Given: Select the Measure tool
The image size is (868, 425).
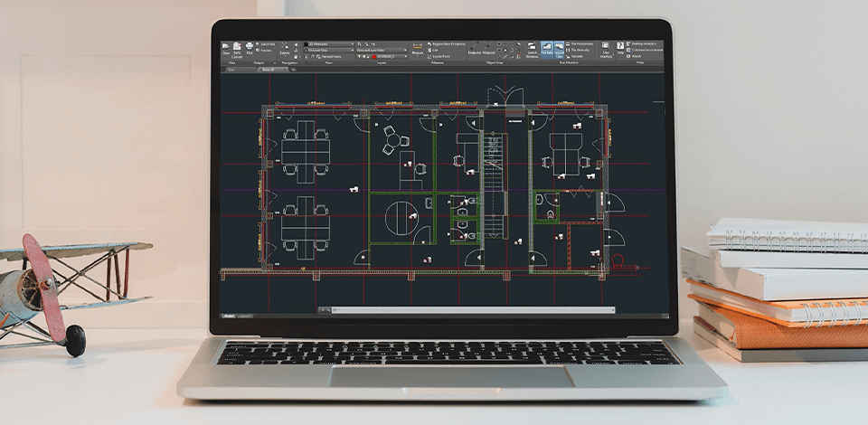Looking at the screenshot, I should [418, 49].
